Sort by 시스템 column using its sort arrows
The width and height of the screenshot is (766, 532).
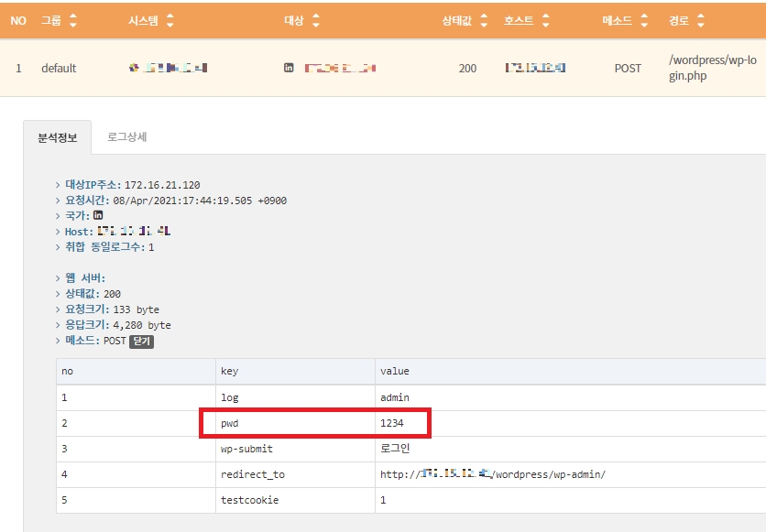tap(170, 20)
